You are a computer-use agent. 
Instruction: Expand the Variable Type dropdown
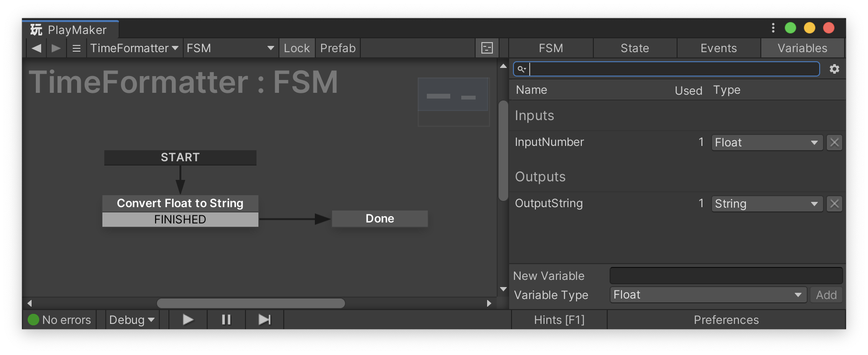[708, 295]
